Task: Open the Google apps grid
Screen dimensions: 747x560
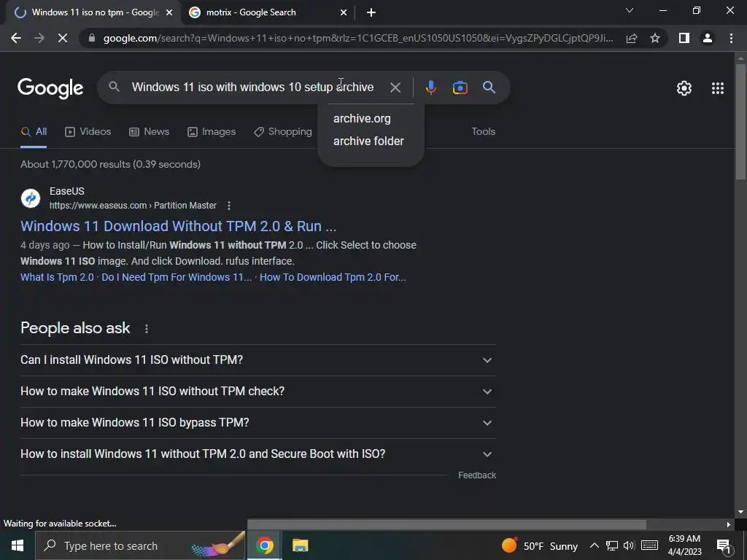Action: [x=718, y=88]
